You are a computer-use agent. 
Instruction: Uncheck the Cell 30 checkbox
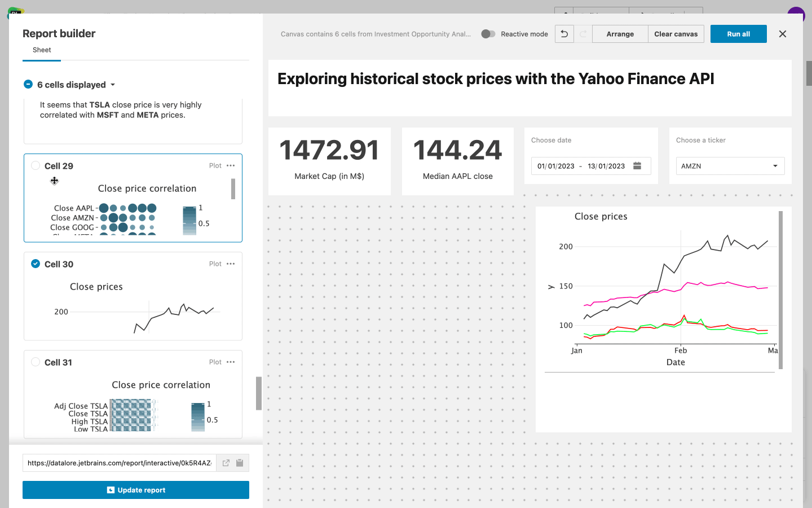(x=36, y=264)
